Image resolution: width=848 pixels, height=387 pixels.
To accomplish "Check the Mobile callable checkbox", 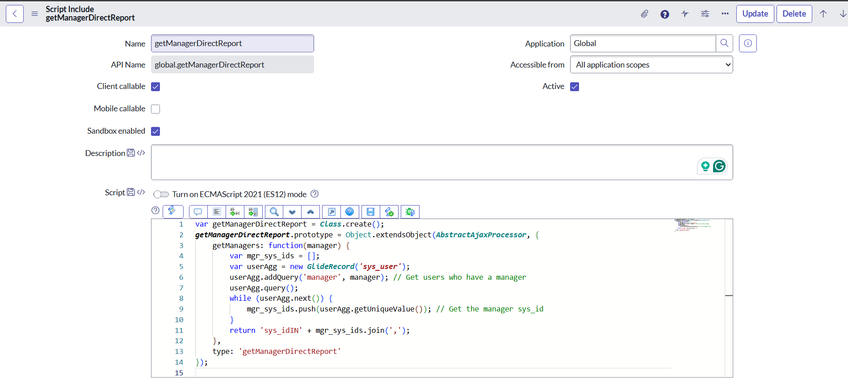I will [155, 109].
